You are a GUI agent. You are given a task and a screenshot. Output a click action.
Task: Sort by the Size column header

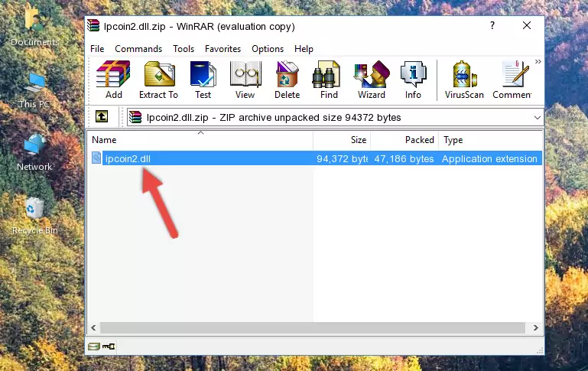342,140
